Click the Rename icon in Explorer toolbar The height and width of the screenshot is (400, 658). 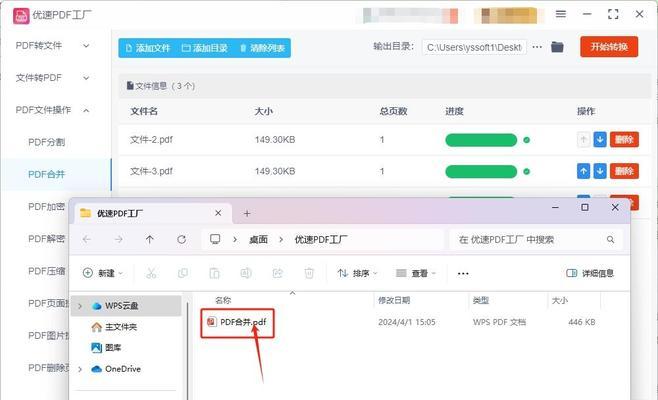[246, 273]
